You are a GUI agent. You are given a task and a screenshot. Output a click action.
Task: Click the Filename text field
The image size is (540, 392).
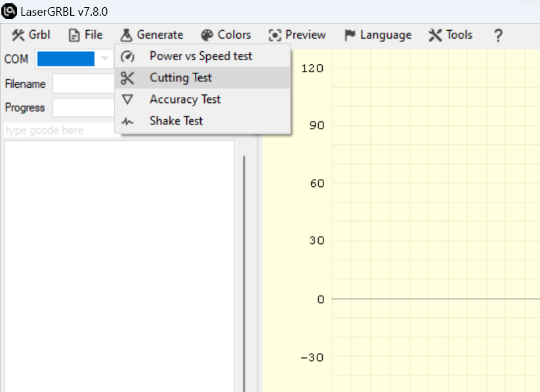click(83, 84)
